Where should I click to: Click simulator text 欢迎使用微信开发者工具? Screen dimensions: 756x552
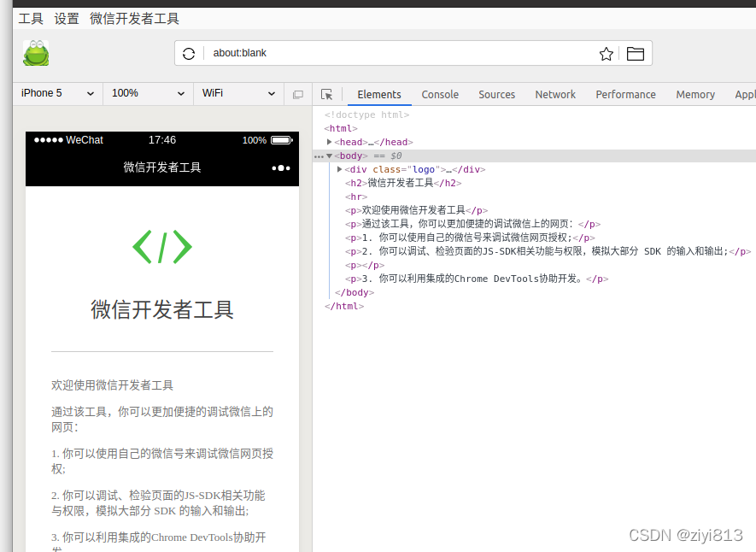(x=113, y=385)
